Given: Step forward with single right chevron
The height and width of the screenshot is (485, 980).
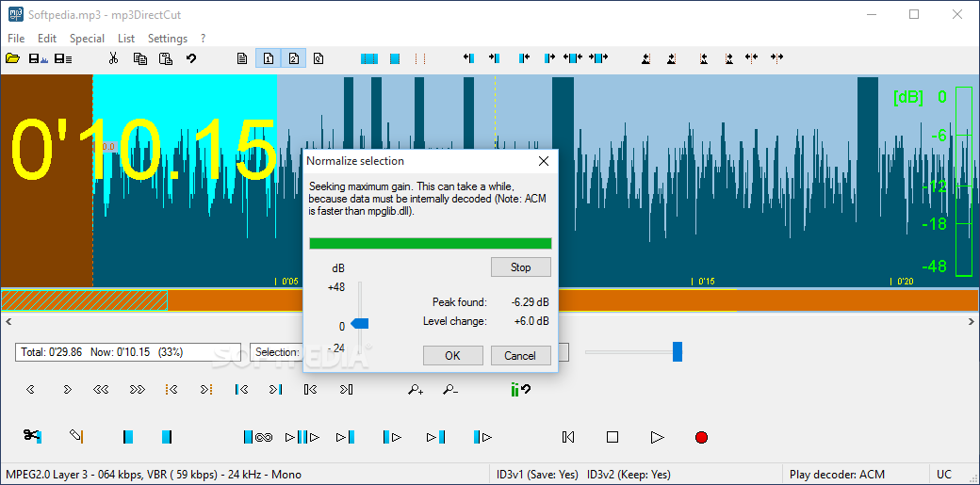Looking at the screenshot, I should click(68, 389).
